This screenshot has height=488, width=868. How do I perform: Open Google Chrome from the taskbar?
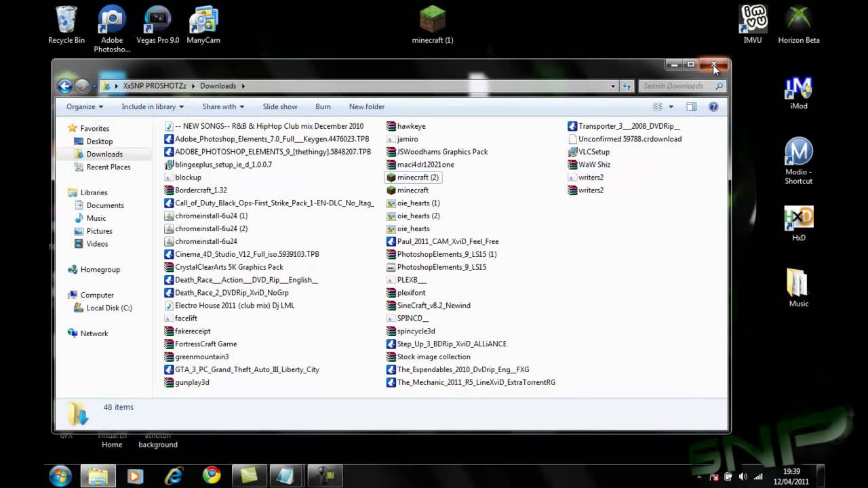pyautogui.click(x=212, y=476)
